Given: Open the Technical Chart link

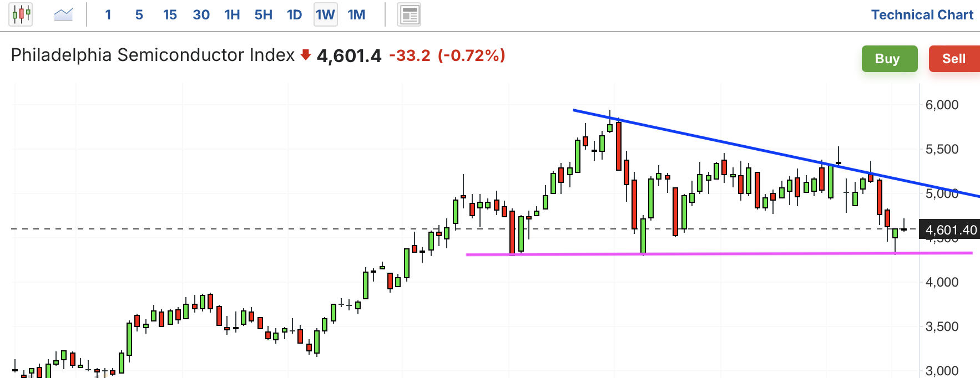Looking at the screenshot, I should tap(922, 15).
